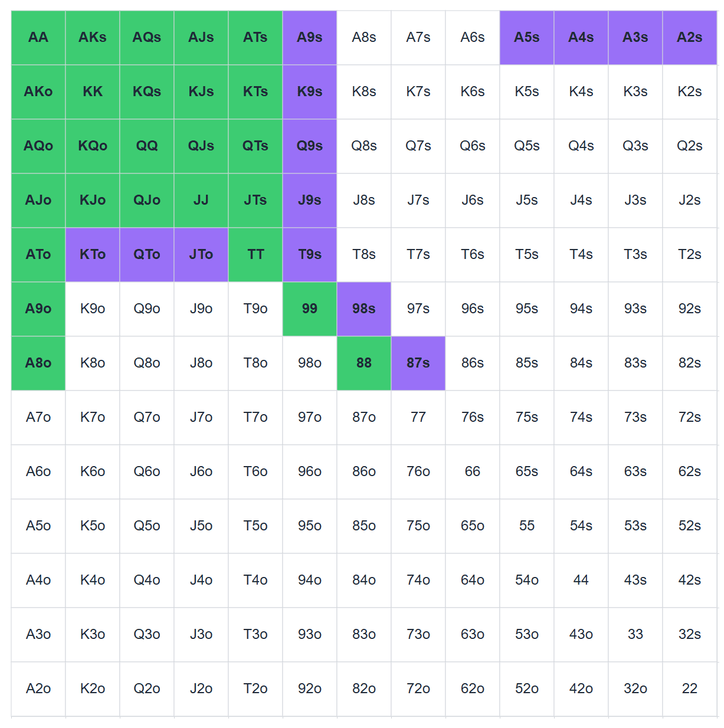Screen dimensions: 724x728
Task: Click the 87s suited connector cell
Action: click(x=418, y=363)
